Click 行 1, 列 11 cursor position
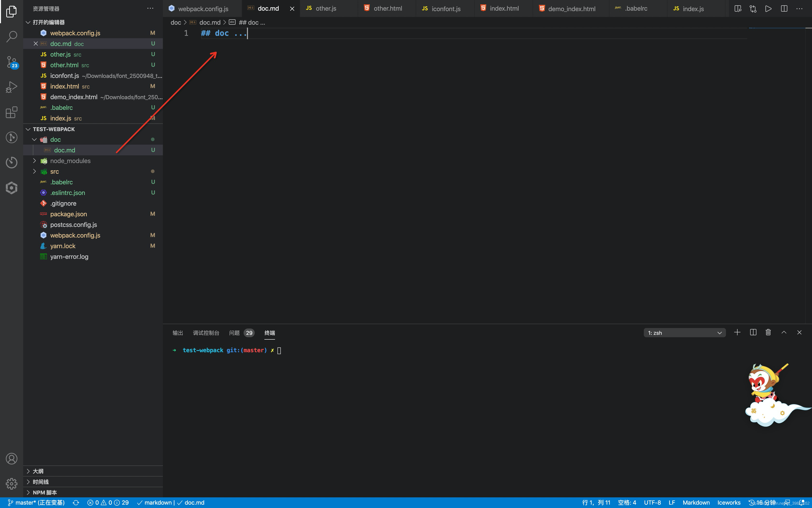The height and width of the screenshot is (508, 812). coord(596,503)
